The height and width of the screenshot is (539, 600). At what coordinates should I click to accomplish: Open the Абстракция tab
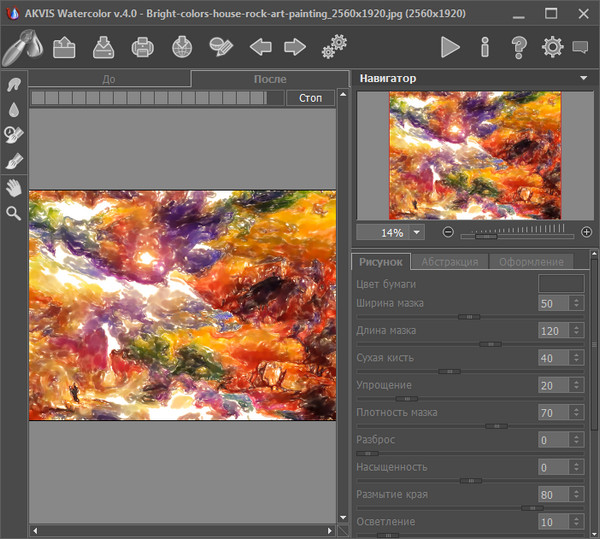tap(448, 261)
